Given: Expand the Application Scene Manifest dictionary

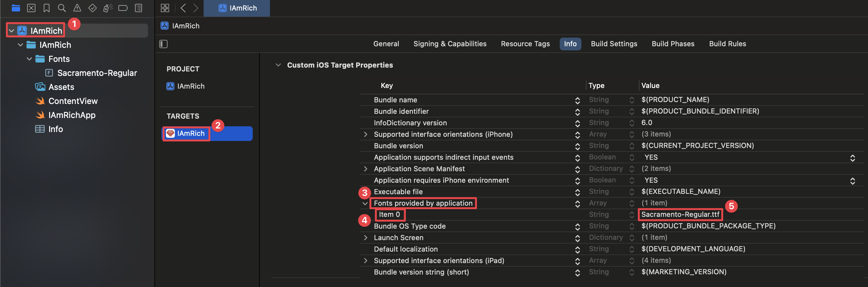Looking at the screenshot, I should pos(365,168).
